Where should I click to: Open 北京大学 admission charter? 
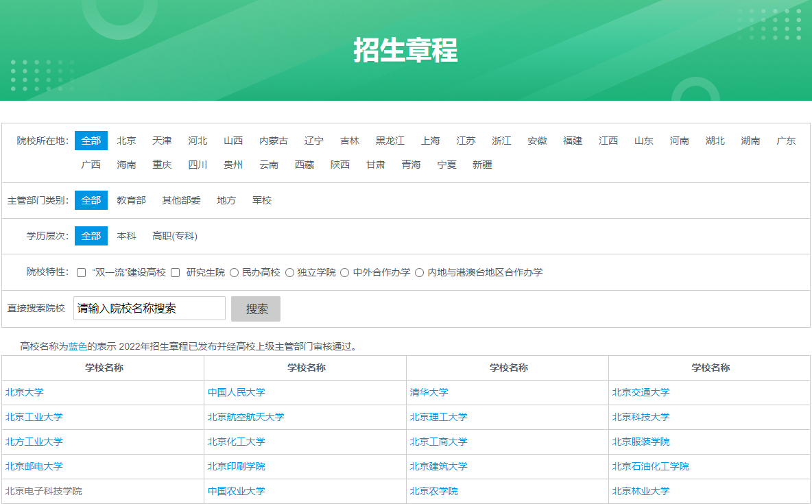pos(24,392)
